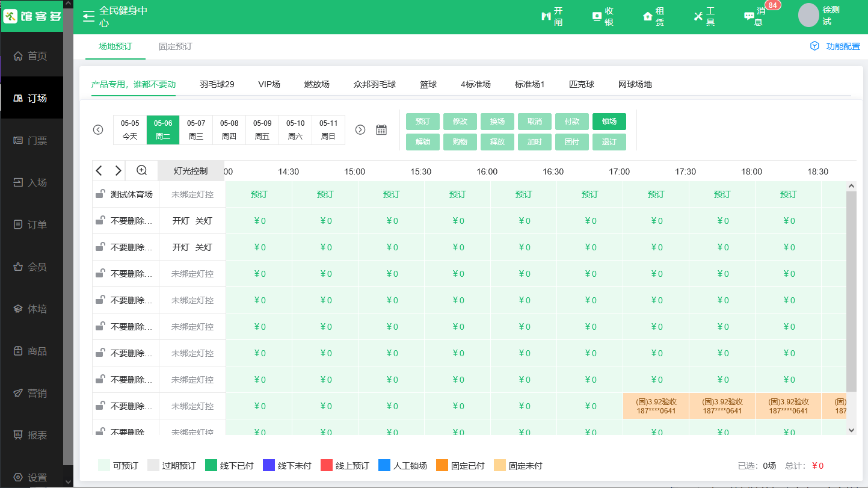Image resolution: width=868 pixels, height=488 pixels.
Task: Open 会员 in the sidebar
Action: coord(31,267)
